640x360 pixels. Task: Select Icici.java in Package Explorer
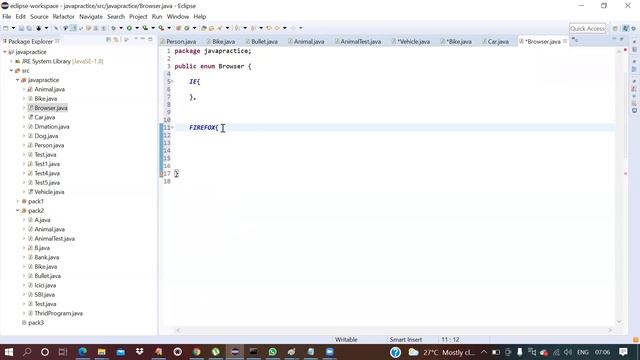pos(45,285)
